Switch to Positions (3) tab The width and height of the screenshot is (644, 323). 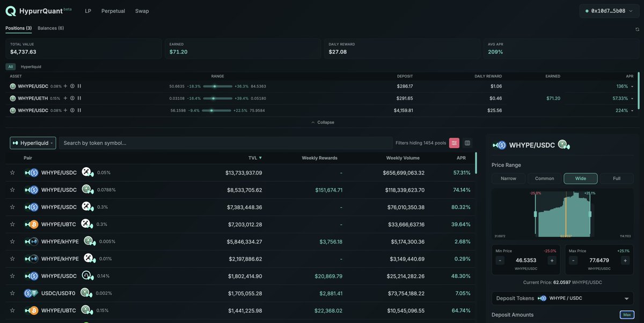[19, 28]
